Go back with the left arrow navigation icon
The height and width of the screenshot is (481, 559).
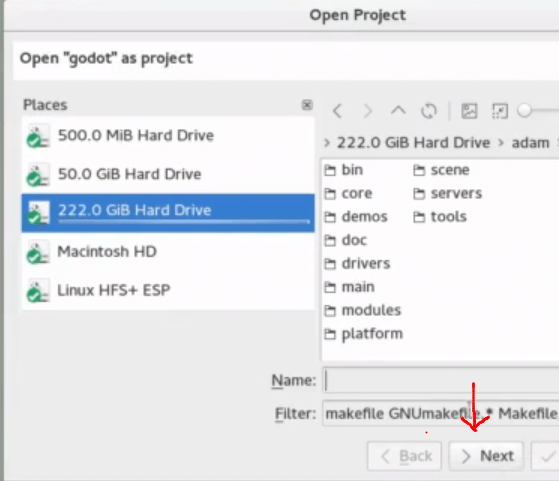[x=337, y=111]
